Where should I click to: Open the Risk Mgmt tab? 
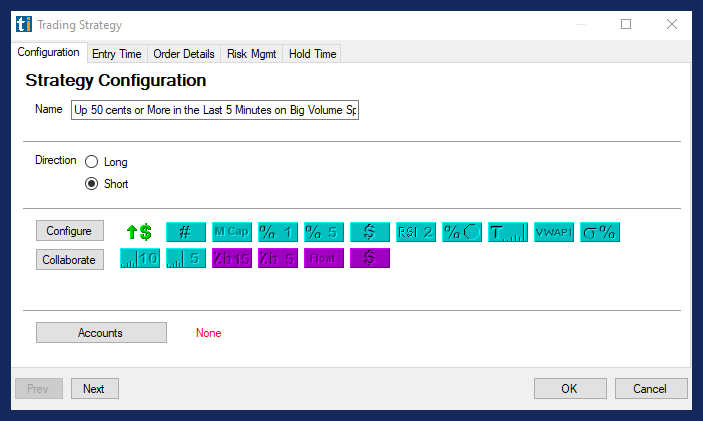pyautogui.click(x=251, y=54)
